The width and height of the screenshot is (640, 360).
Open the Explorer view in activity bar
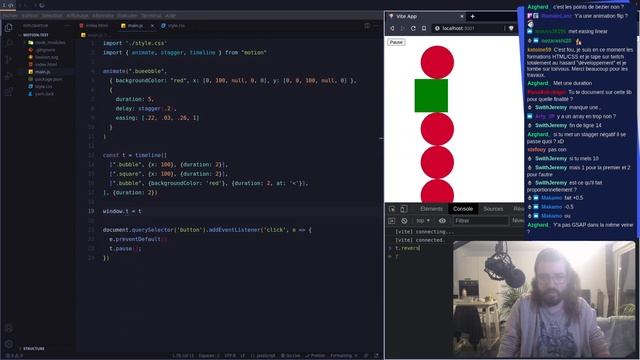[x=9, y=28]
